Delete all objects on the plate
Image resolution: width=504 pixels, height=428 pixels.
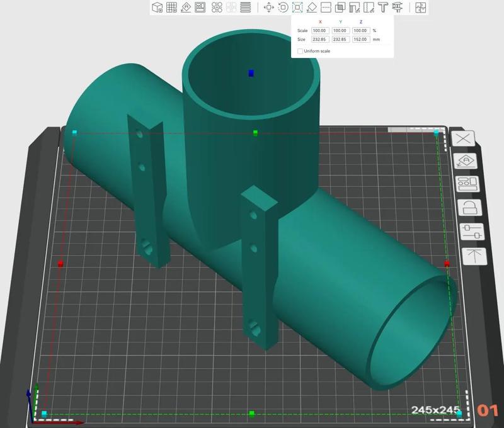click(x=463, y=138)
